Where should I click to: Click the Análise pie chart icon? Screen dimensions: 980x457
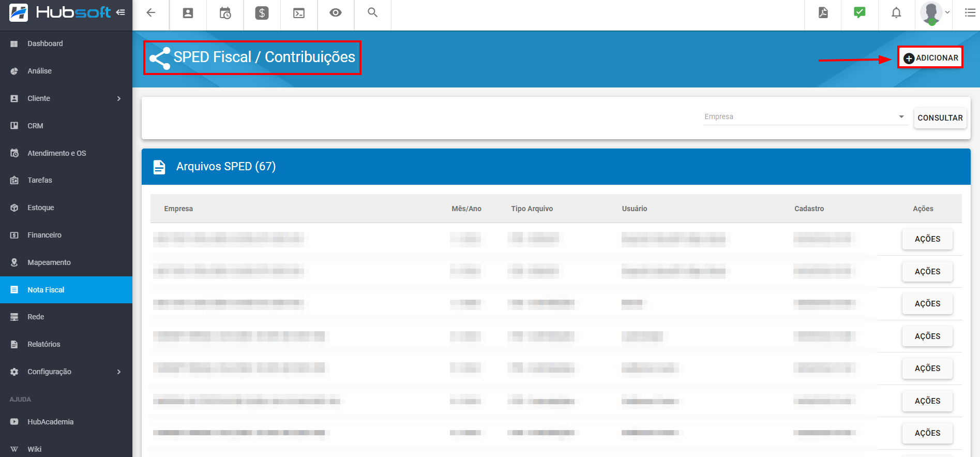click(14, 71)
